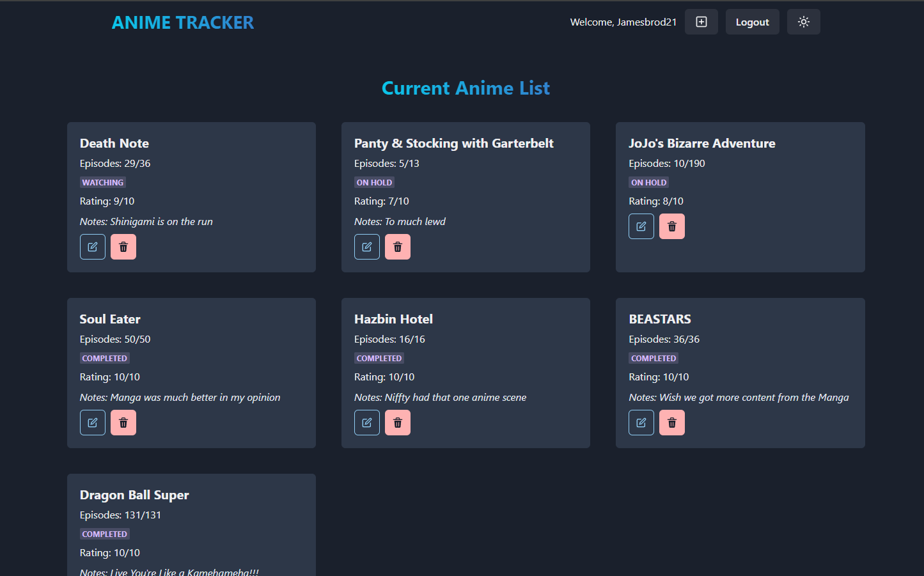Remove Hazbin Hotel using trash button
Image resolution: width=924 pixels, height=576 pixels.
tap(398, 423)
